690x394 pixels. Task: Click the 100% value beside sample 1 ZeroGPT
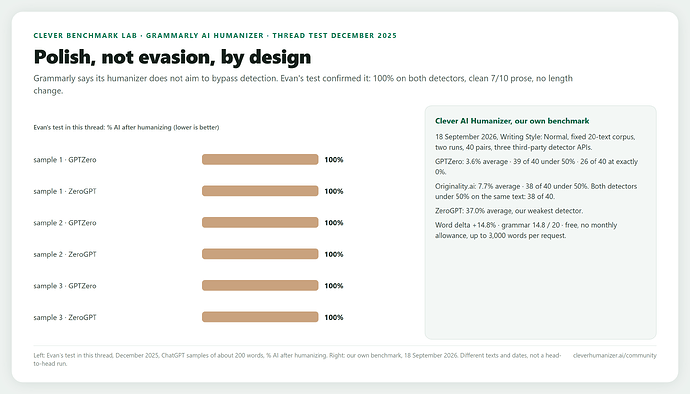[334, 191]
